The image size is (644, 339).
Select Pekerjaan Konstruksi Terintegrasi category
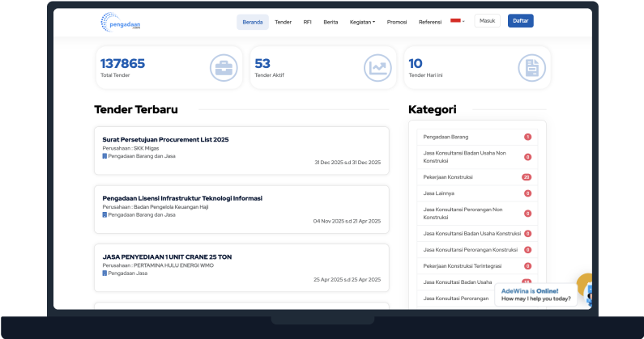pyautogui.click(x=477, y=266)
